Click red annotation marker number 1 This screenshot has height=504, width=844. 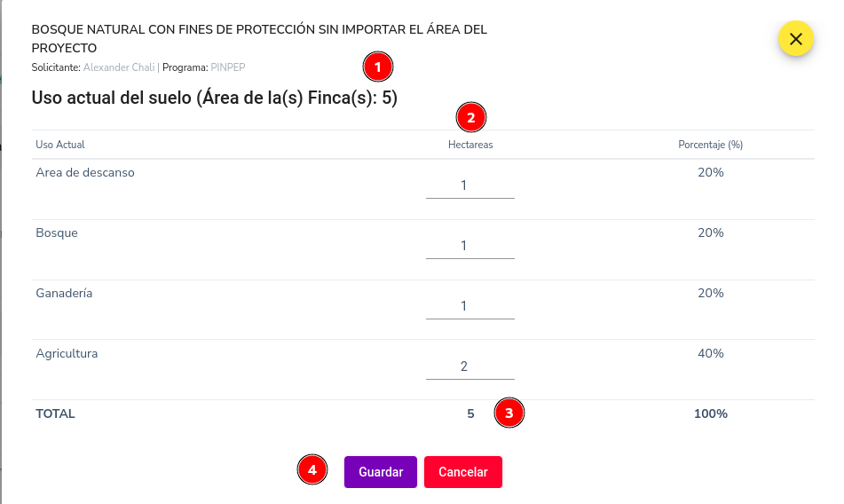coord(378,67)
